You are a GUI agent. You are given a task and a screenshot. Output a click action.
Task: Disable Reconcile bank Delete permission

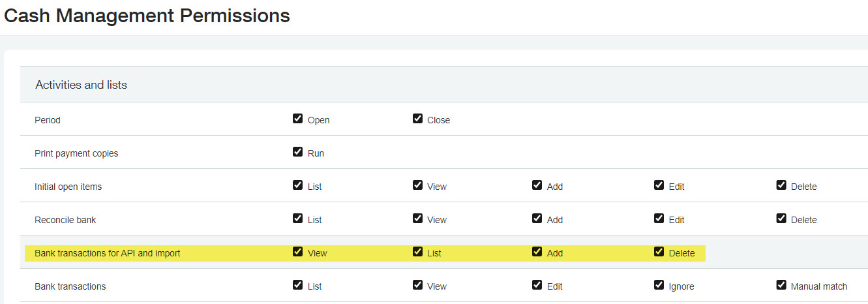(x=781, y=219)
